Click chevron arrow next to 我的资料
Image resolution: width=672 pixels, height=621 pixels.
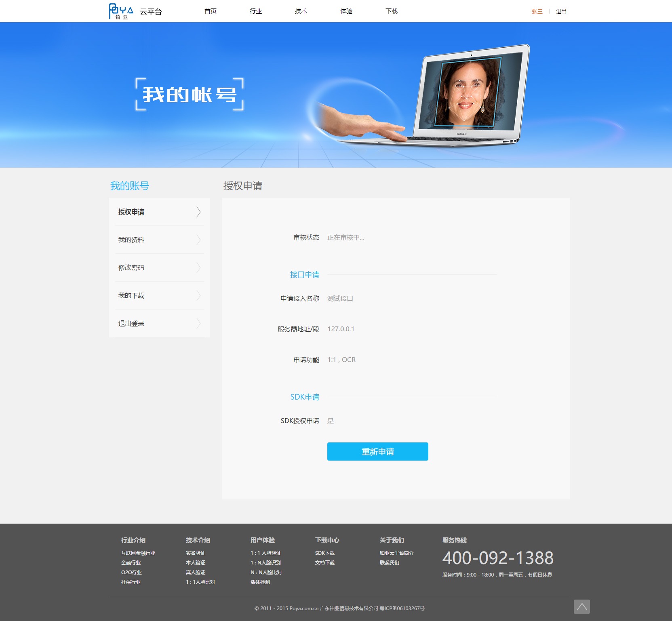tap(198, 240)
